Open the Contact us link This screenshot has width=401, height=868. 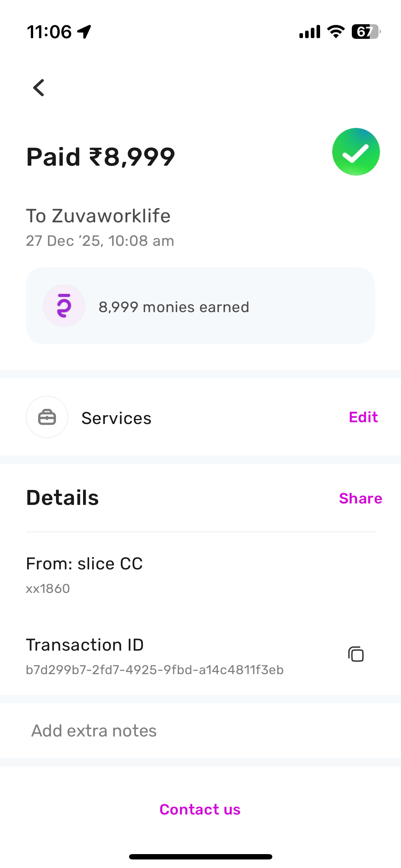coord(200,810)
